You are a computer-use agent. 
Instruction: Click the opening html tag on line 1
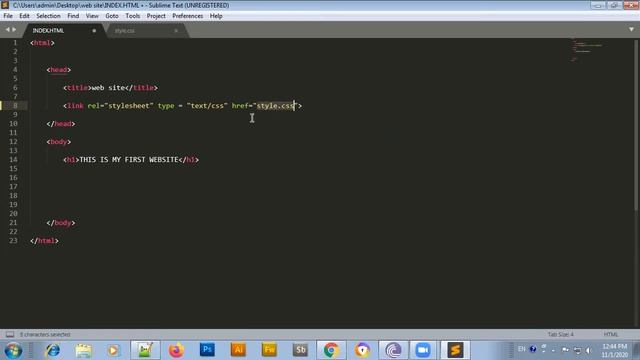click(x=42, y=43)
